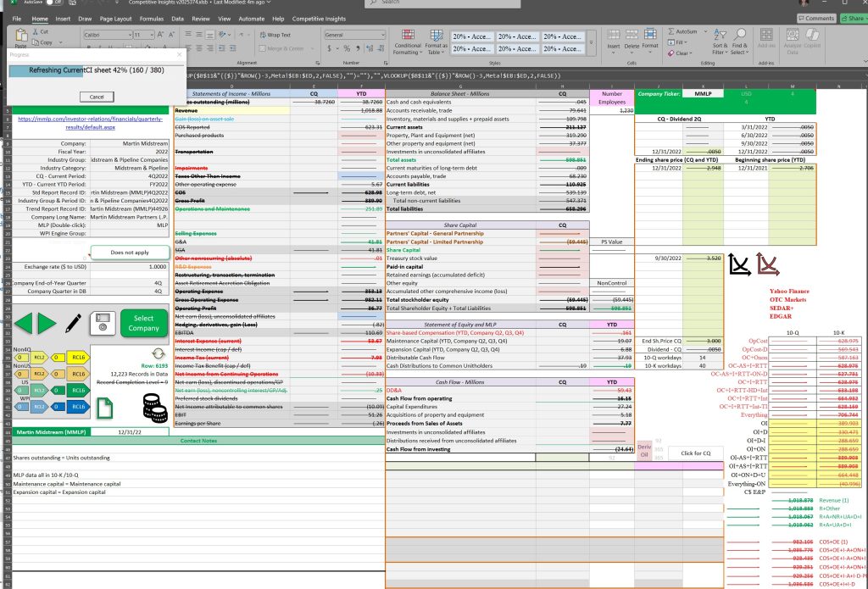Click the Percent Style icon

(x=347, y=48)
